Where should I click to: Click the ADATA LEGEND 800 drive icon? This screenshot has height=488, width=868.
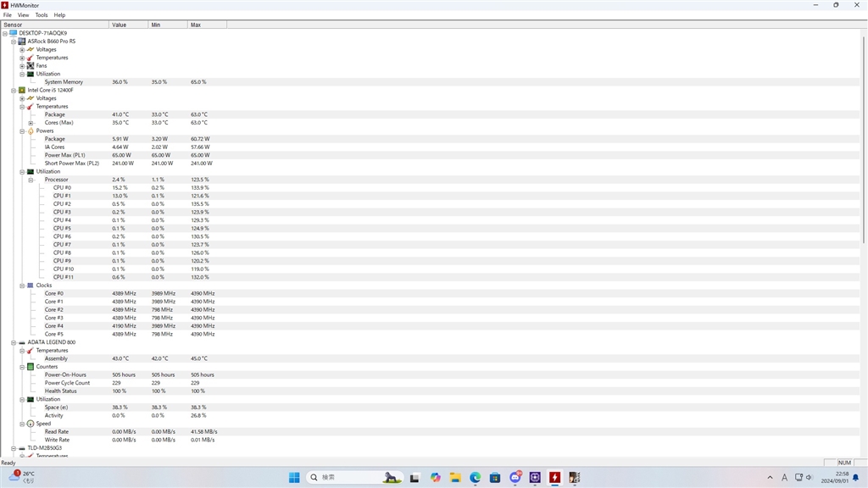tap(21, 342)
